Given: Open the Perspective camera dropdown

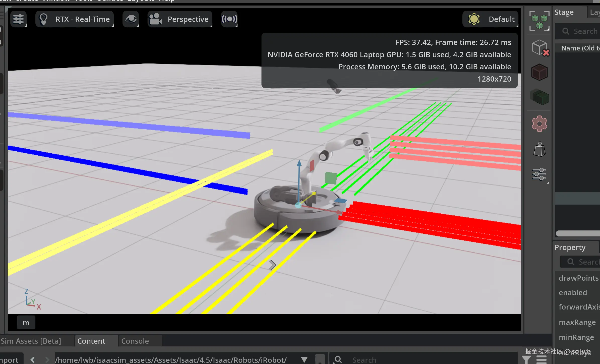Looking at the screenshot, I should [x=180, y=19].
